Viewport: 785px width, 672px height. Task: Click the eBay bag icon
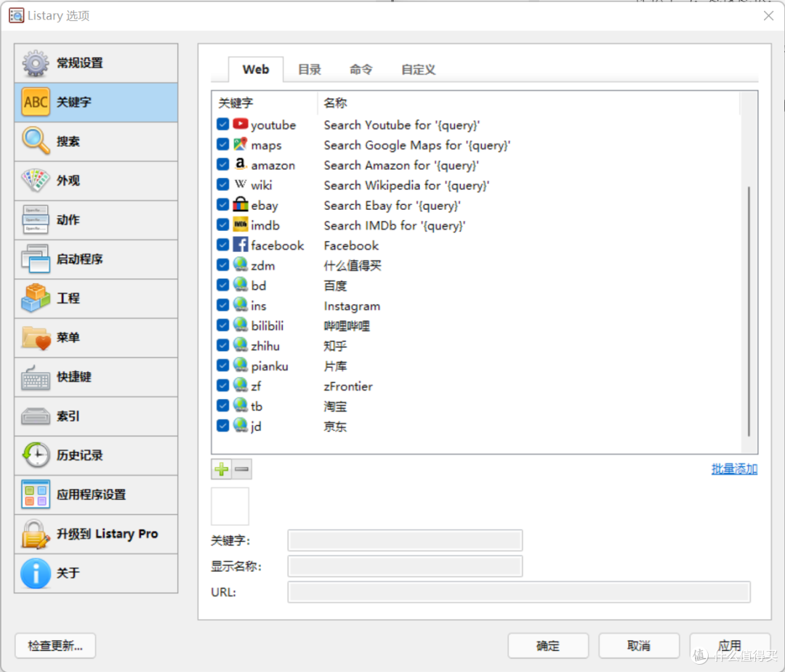coord(241,204)
